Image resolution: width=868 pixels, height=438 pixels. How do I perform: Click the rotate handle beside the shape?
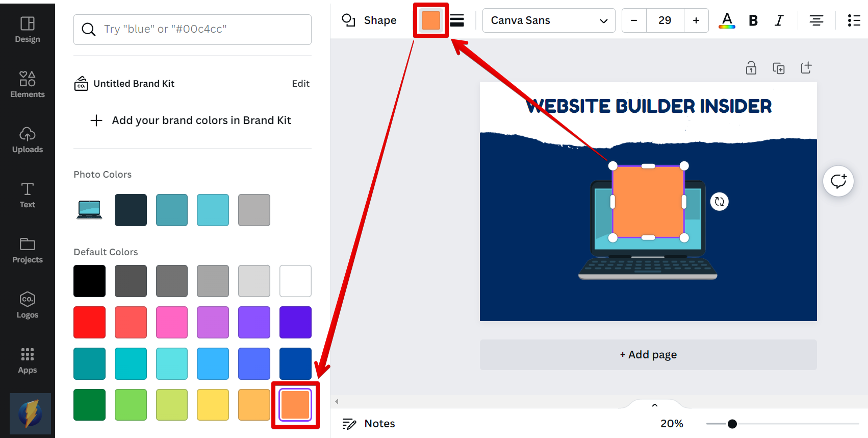pos(719,202)
